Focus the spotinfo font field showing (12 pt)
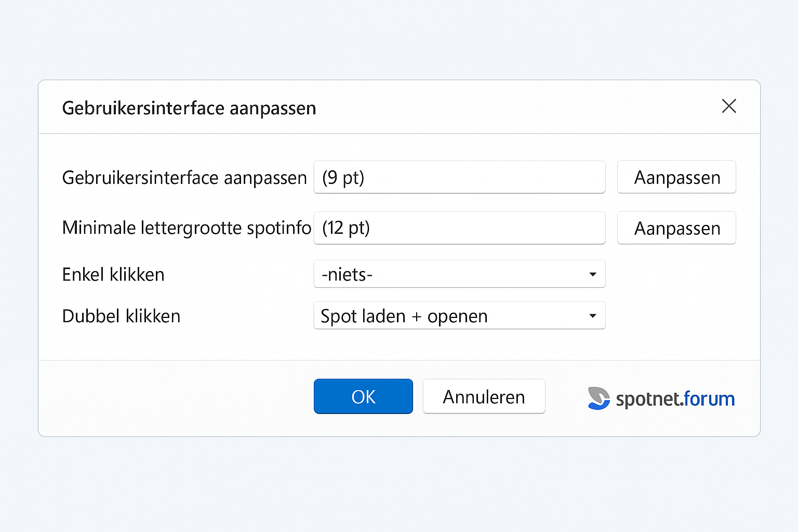 (459, 228)
